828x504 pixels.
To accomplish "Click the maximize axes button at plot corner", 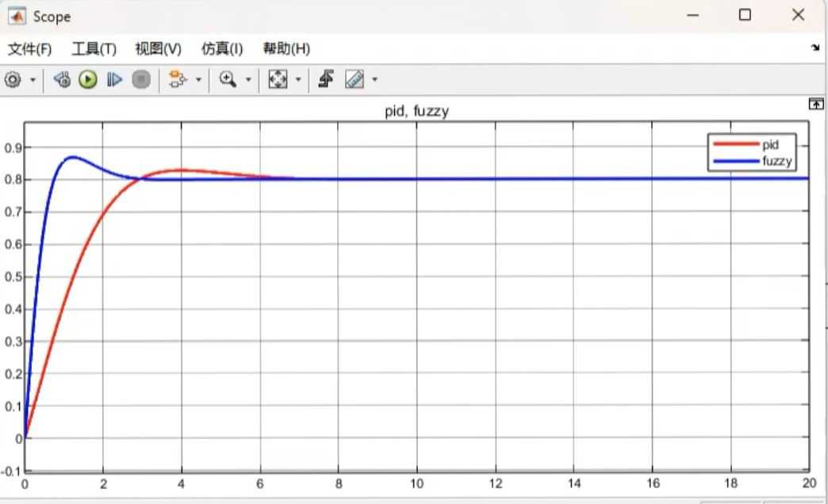I will coord(815,104).
